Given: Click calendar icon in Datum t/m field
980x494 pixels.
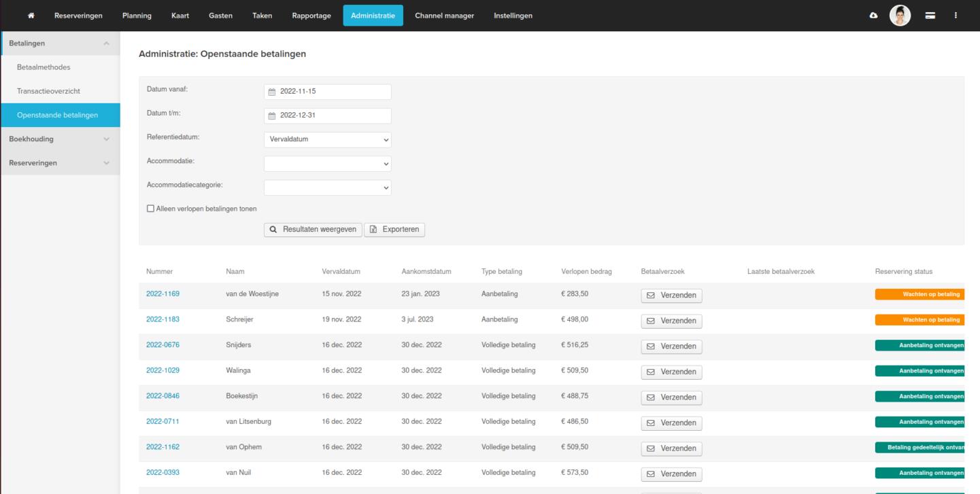Looking at the screenshot, I should [272, 116].
